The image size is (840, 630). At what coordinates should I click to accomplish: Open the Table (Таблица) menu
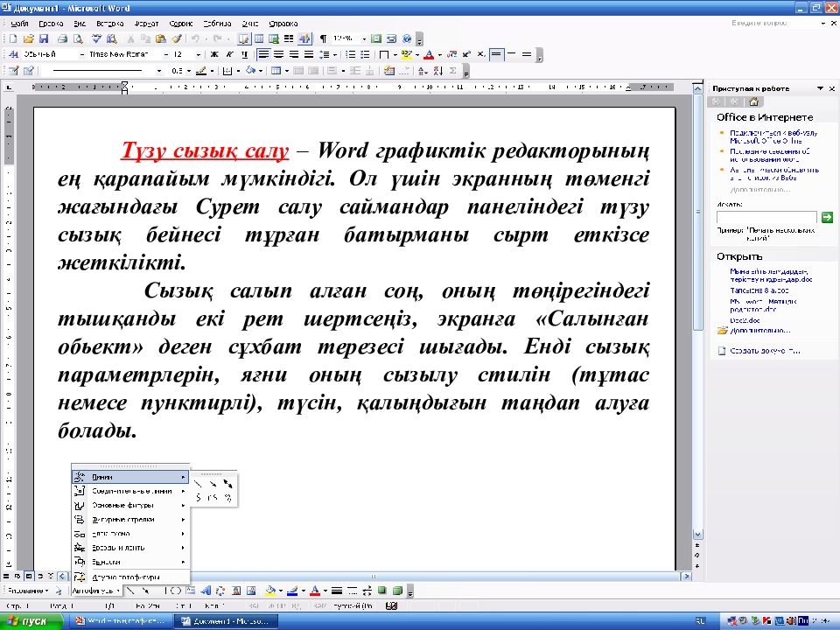coord(217,24)
